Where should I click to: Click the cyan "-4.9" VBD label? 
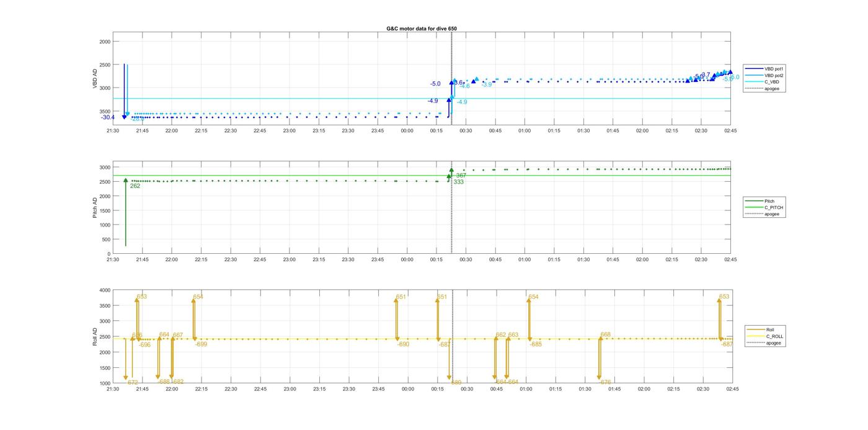coord(462,102)
